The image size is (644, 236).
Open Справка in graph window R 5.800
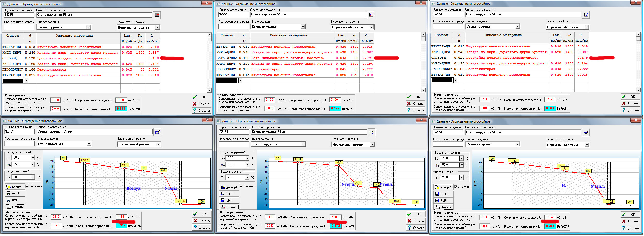coord(416,228)
